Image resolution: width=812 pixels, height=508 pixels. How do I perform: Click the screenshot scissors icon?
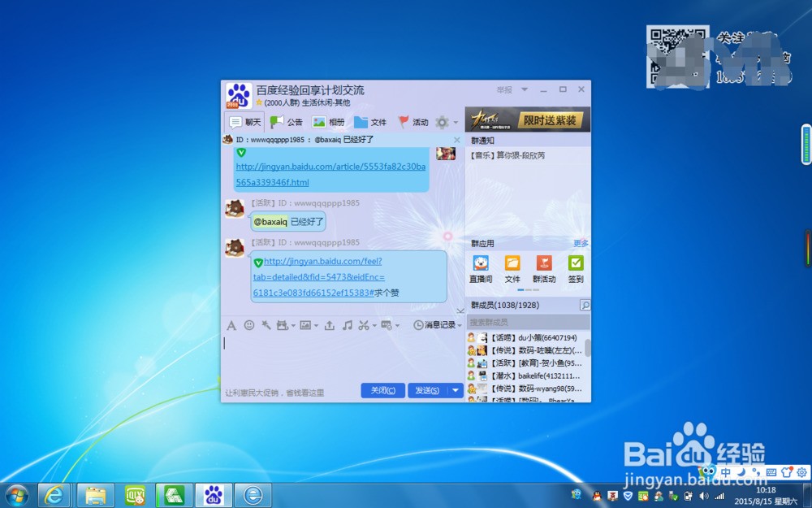point(364,325)
